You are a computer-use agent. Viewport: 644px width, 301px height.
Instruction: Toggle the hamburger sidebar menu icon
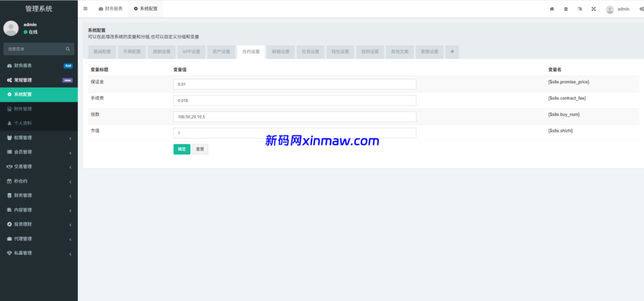click(x=86, y=9)
